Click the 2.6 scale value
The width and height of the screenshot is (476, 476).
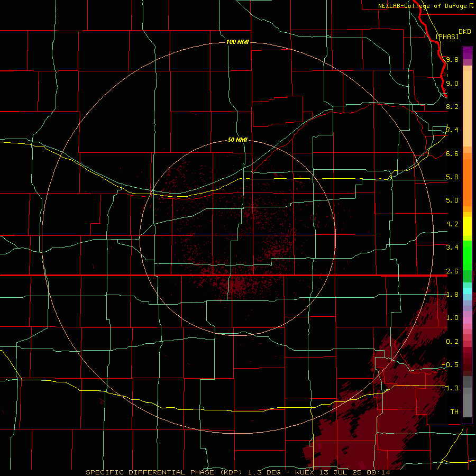tap(452, 271)
